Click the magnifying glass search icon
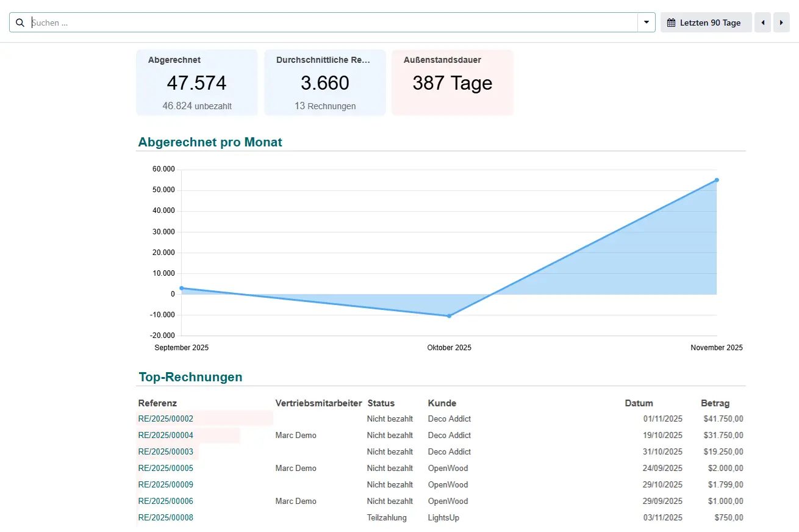Screen dimensions: 799x532 [x=20, y=23]
